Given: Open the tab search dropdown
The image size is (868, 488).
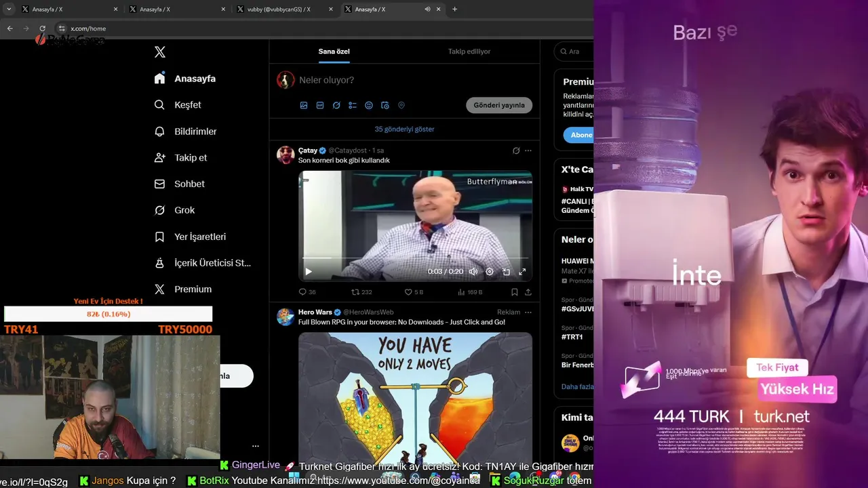Looking at the screenshot, I should (9, 9).
